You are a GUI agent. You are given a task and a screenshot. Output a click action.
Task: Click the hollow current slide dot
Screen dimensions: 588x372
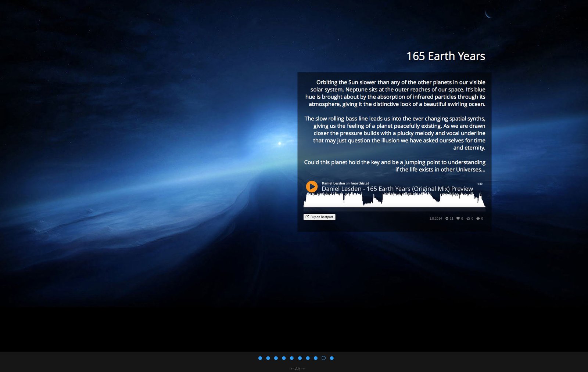pos(324,358)
